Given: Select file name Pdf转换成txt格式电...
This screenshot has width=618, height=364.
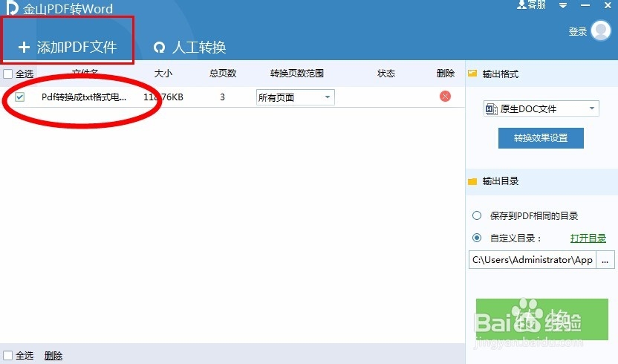Looking at the screenshot, I should [84, 97].
